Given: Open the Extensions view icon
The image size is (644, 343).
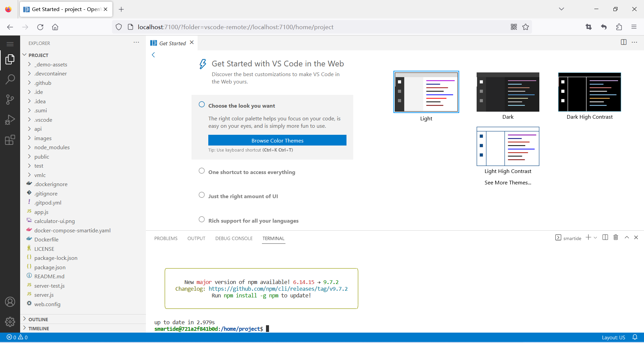Looking at the screenshot, I should pyautogui.click(x=10, y=140).
